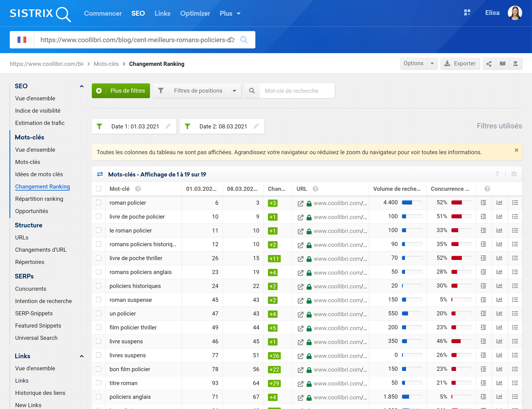Edit Date 1 filter with pencil icon

click(168, 126)
